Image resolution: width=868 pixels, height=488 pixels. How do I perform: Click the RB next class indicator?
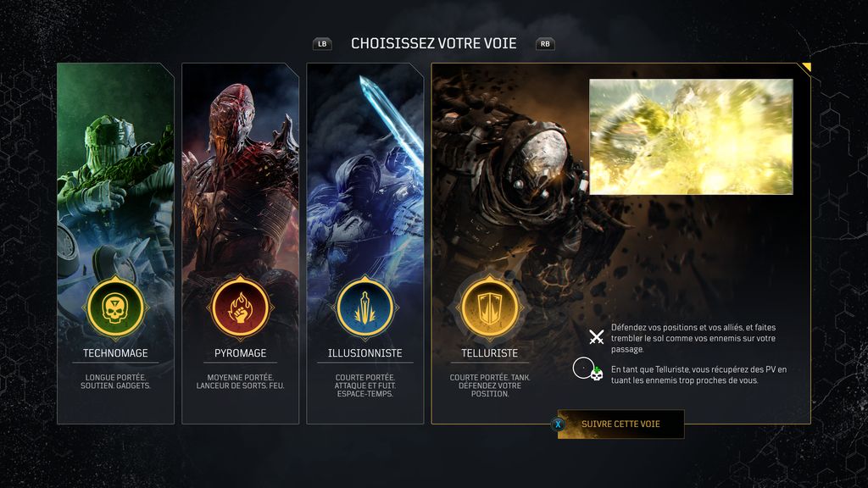click(545, 44)
